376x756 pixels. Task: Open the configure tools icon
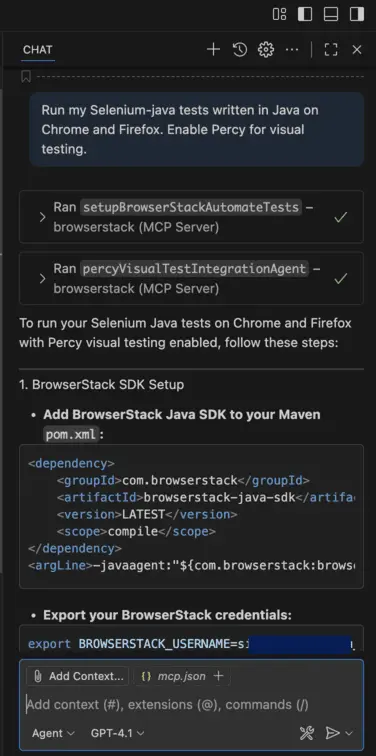[x=307, y=733]
